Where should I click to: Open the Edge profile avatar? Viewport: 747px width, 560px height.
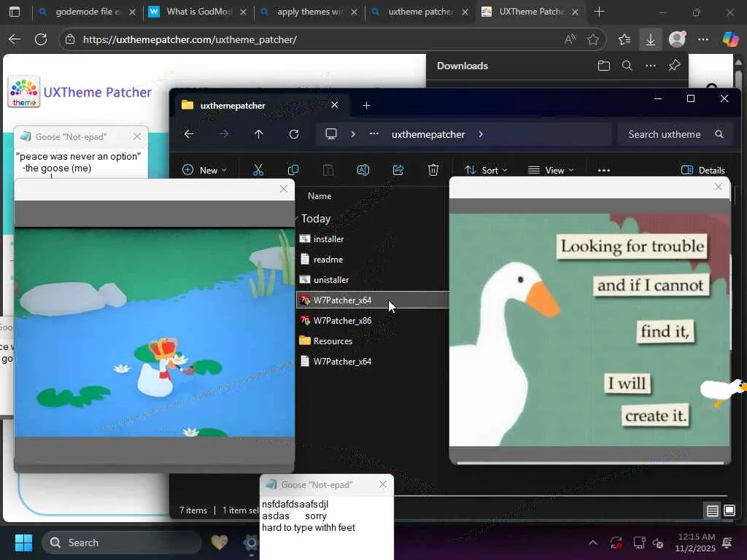[677, 39]
